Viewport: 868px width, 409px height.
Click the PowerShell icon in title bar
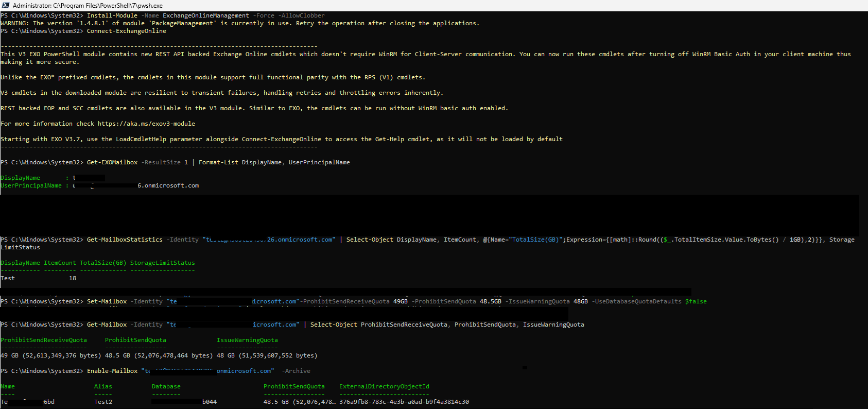coord(6,5)
